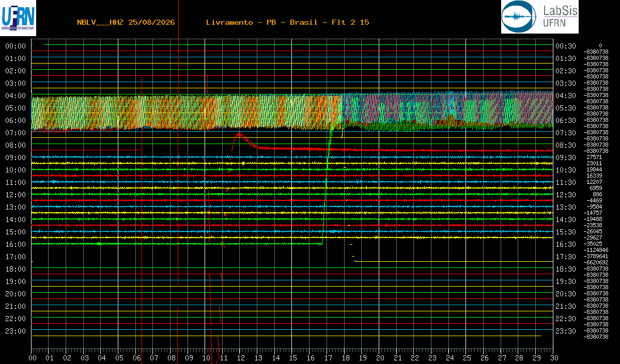Click the 23:30 half-hour label

tap(566, 331)
